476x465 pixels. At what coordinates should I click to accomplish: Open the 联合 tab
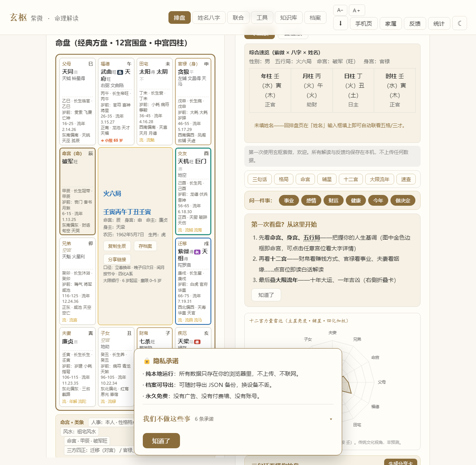[238, 17]
